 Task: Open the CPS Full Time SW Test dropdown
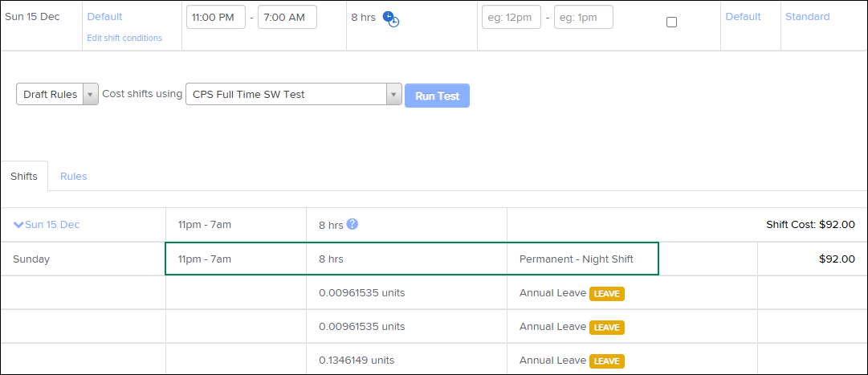(x=293, y=94)
